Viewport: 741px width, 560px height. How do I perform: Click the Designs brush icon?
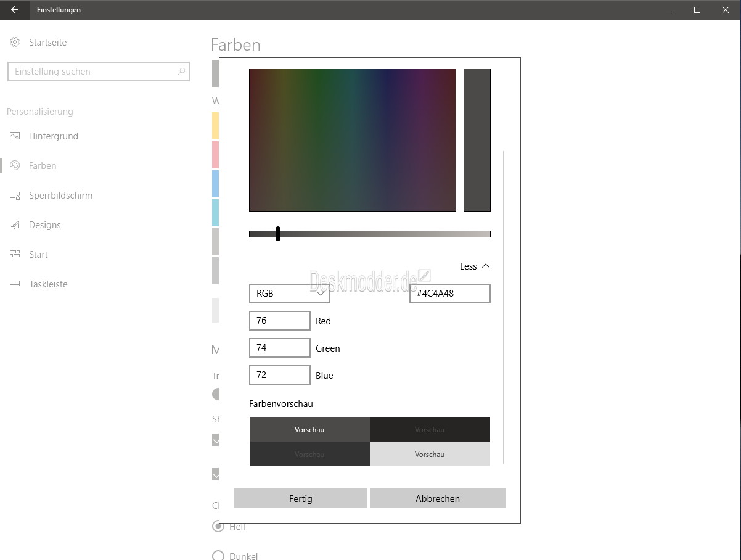(15, 225)
